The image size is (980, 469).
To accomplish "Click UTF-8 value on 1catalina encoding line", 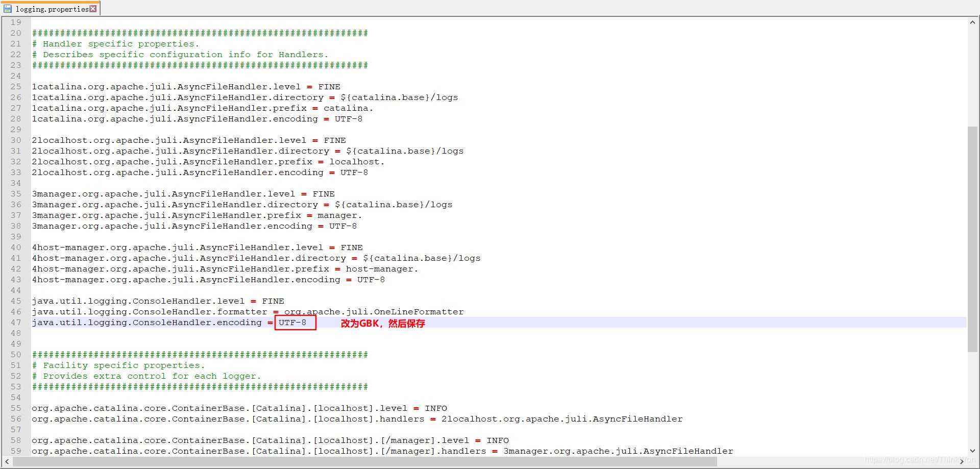I will [x=348, y=119].
